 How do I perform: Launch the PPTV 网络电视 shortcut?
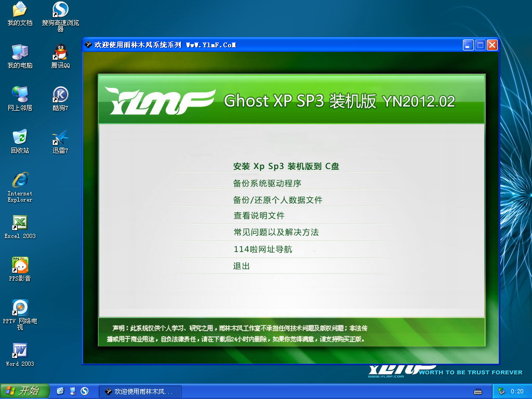pyautogui.click(x=20, y=314)
